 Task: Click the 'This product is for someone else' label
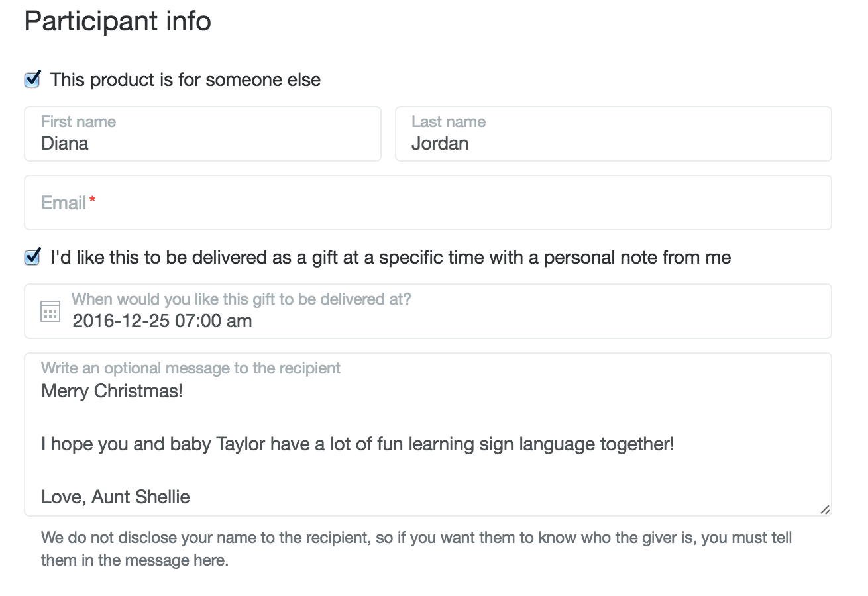pyautogui.click(x=186, y=80)
